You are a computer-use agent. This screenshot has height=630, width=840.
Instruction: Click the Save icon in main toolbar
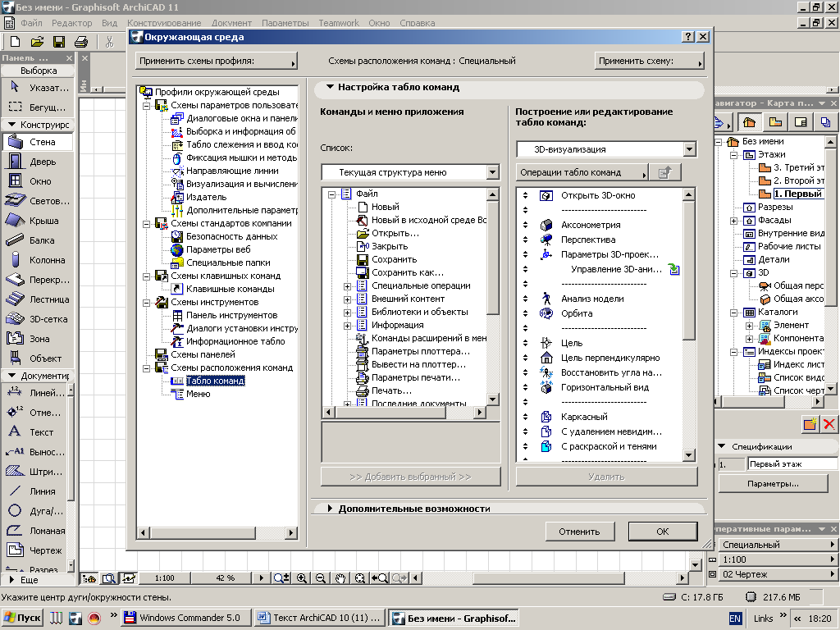[x=59, y=42]
